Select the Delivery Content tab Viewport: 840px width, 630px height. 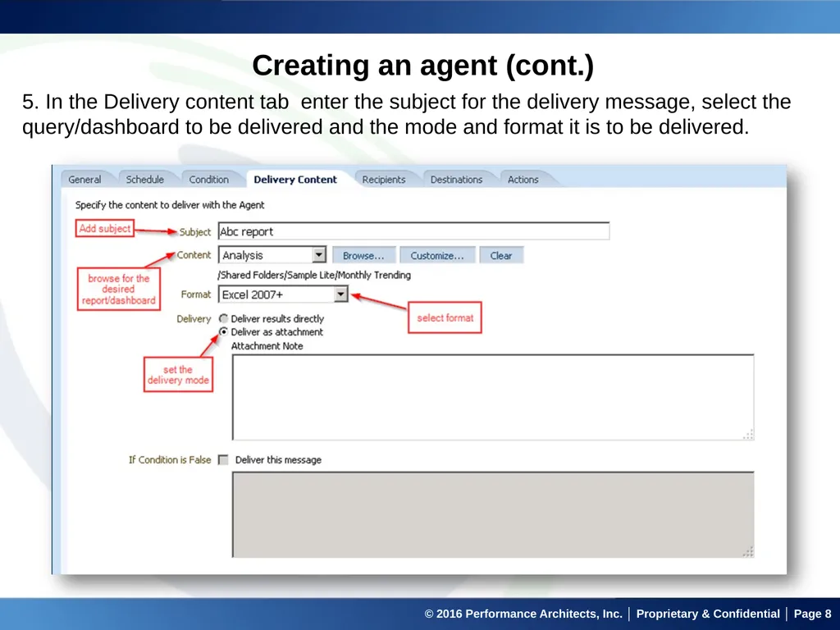click(x=295, y=180)
